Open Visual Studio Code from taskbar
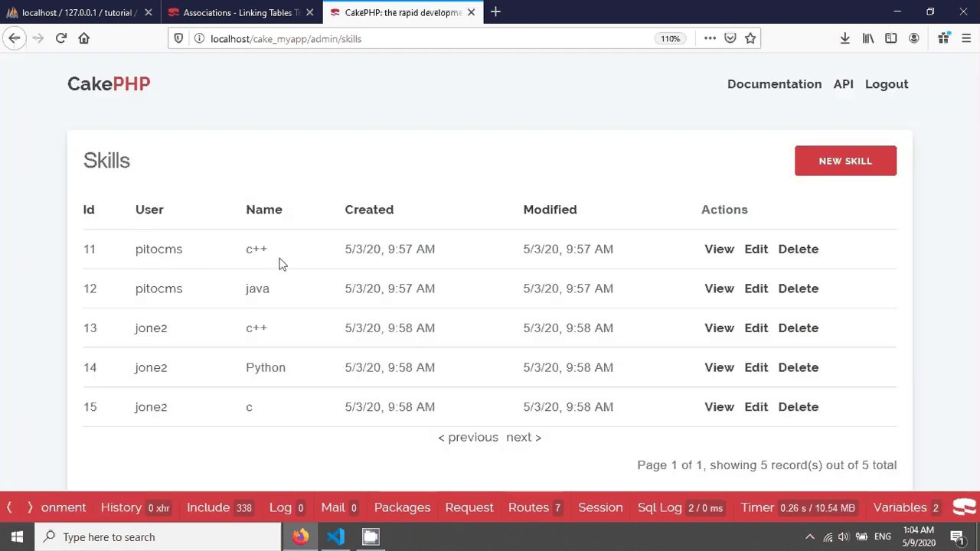This screenshot has width=980, height=551. click(x=335, y=536)
